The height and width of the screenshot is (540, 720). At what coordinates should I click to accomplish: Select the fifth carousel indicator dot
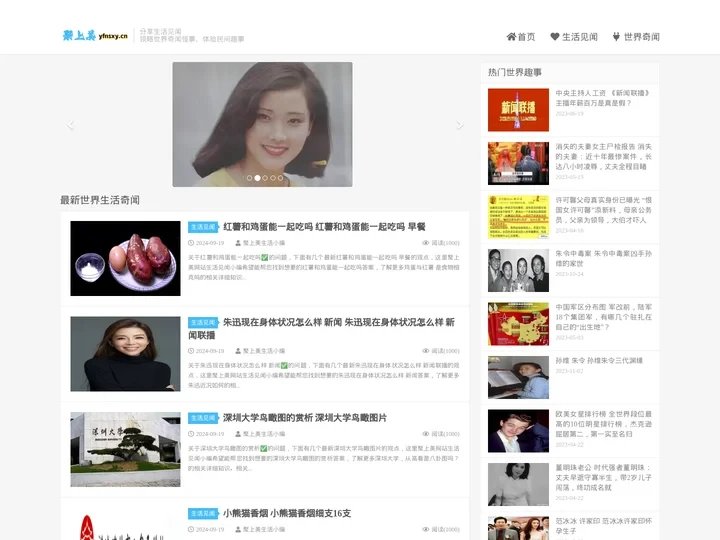point(281,178)
